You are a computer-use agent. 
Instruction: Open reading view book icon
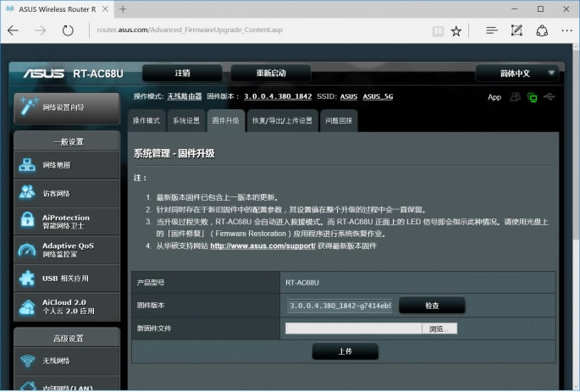(438, 31)
